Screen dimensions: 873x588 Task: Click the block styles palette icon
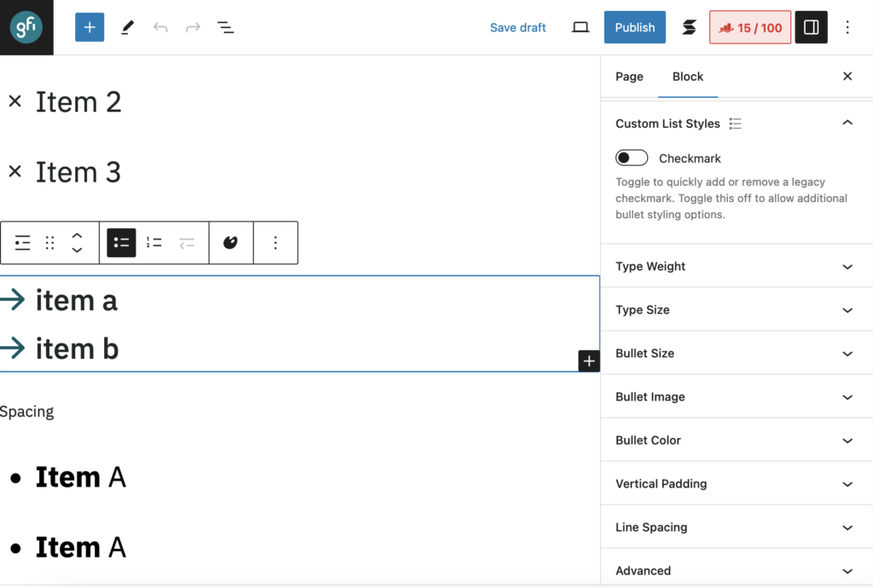click(x=230, y=243)
